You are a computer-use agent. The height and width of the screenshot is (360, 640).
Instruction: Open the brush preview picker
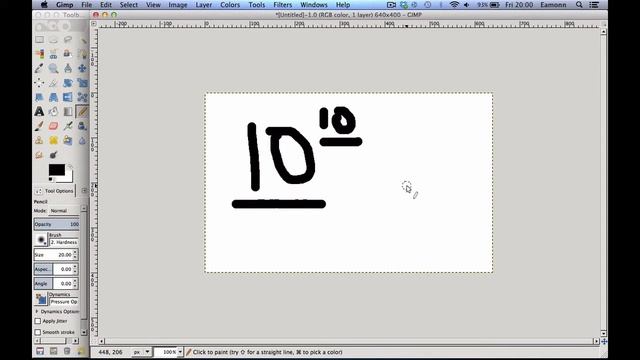click(41, 240)
